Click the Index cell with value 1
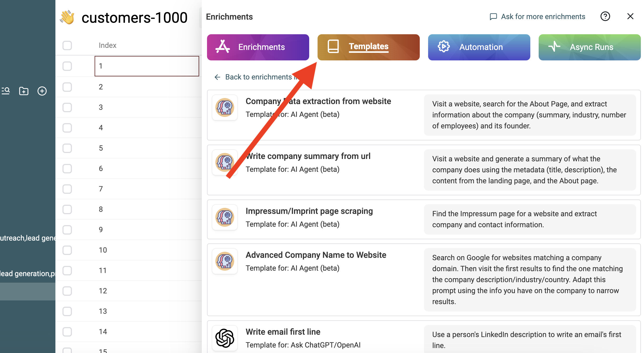This screenshot has height=353, width=644. click(147, 66)
